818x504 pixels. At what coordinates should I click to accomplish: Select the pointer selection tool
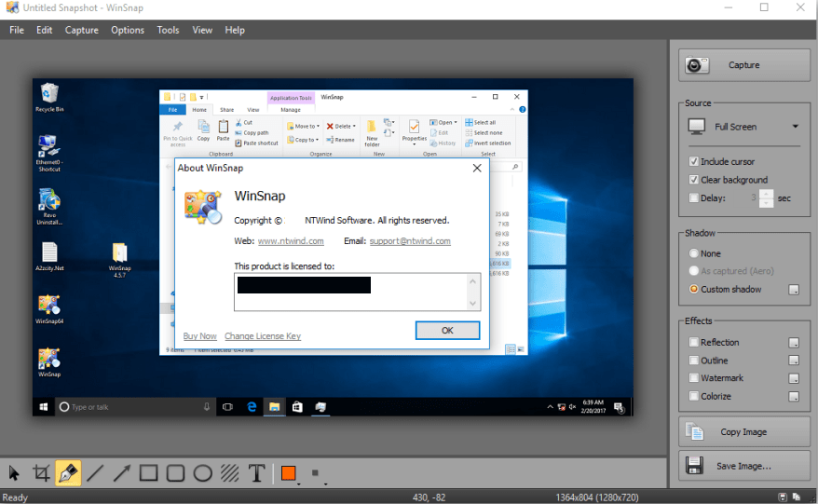pos(14,473)
